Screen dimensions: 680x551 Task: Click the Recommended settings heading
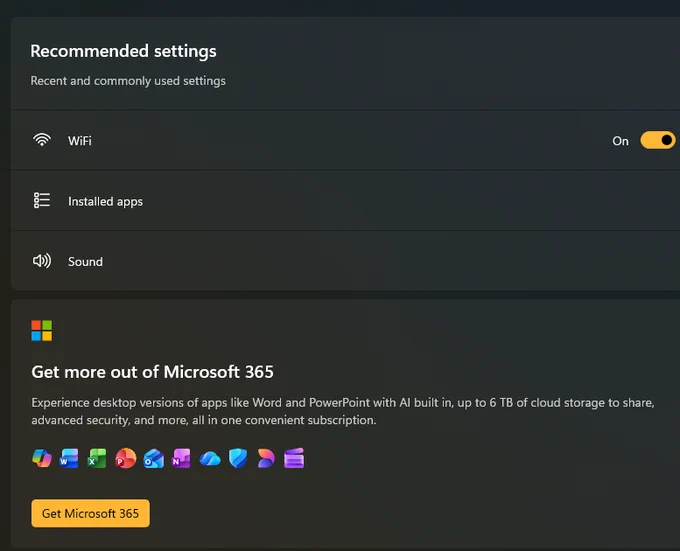(x=123, y=51)
